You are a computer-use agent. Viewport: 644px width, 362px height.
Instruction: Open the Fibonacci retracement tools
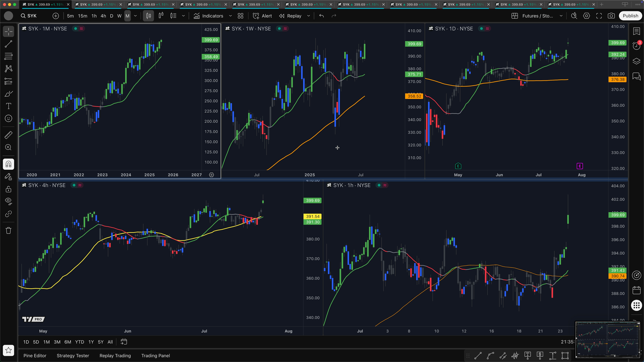tap(9, 56)
